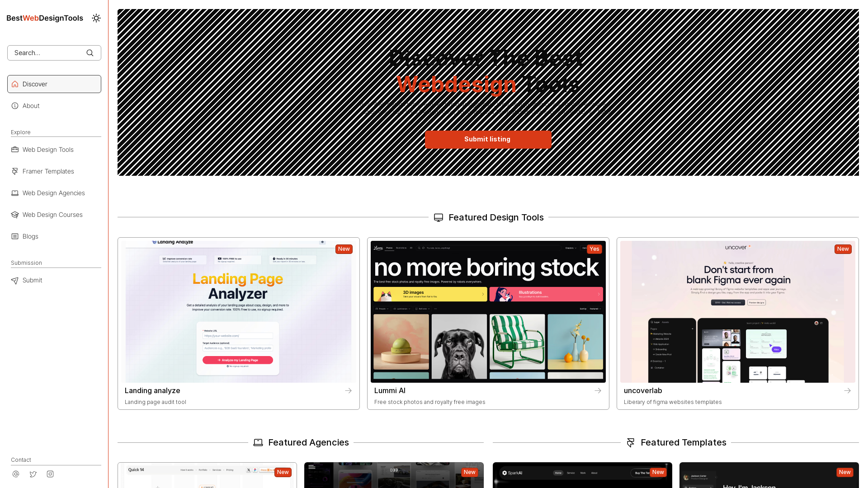Select the Discover menu item
This screenshot has width=868, height=488.
click(x=54, y=84)
